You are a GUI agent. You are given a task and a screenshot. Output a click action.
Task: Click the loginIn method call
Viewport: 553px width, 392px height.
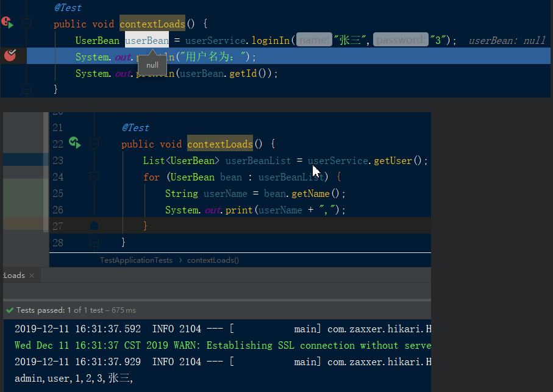[x=271, y=40]
